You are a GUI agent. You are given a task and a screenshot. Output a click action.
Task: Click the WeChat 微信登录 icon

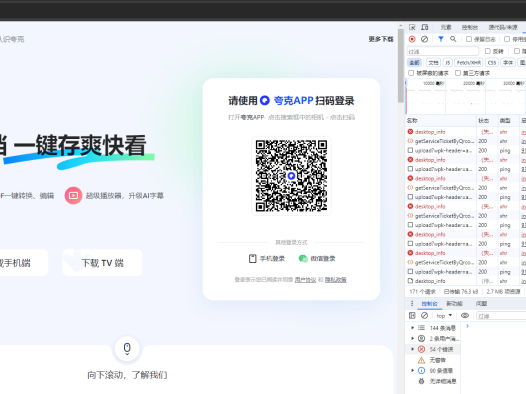[303, 259]
